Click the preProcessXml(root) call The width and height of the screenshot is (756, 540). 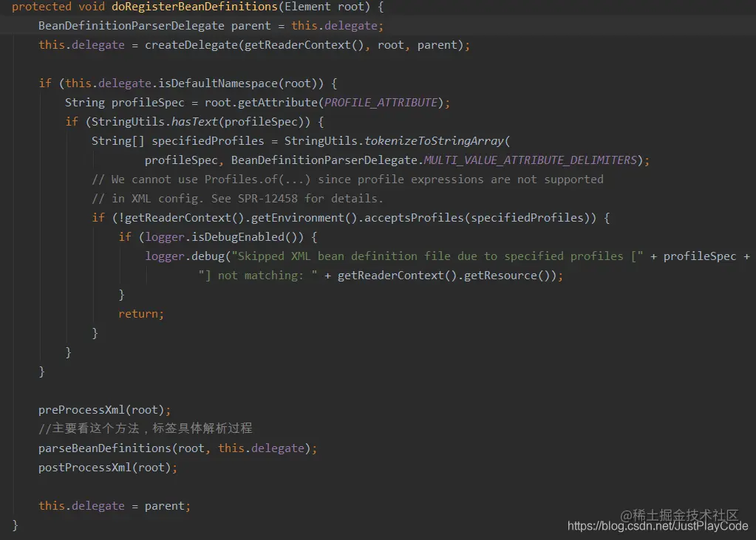tap(104, 410)
